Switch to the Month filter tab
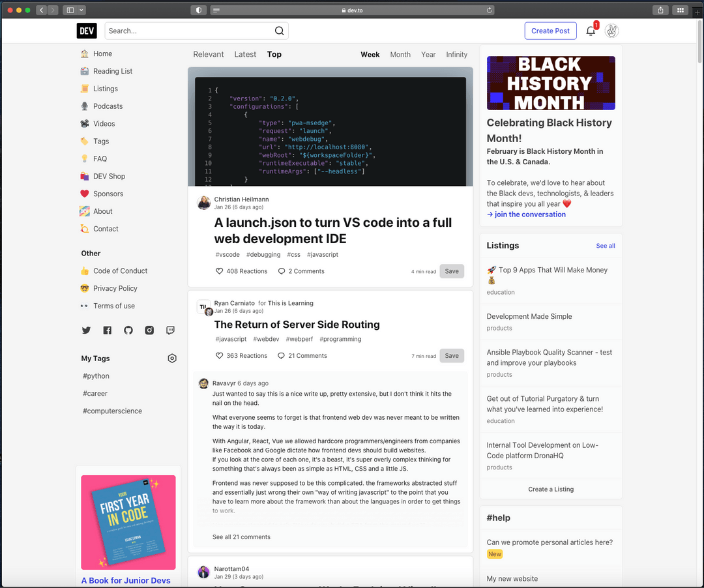Viewport: 704px width, 588px height. pos(400,54)
